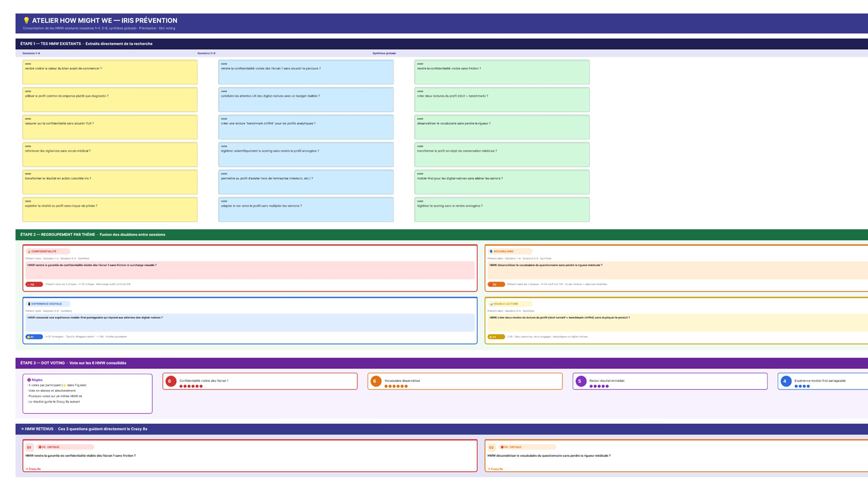Click the 'Sessions 5–8' column label
This screenshot has height=488, width=868.
point(206,53)
